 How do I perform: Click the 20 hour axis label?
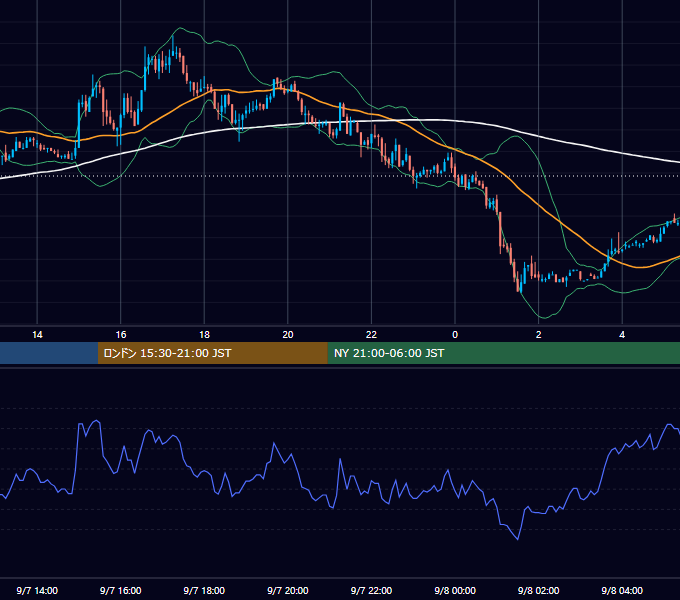click(288, 335)
